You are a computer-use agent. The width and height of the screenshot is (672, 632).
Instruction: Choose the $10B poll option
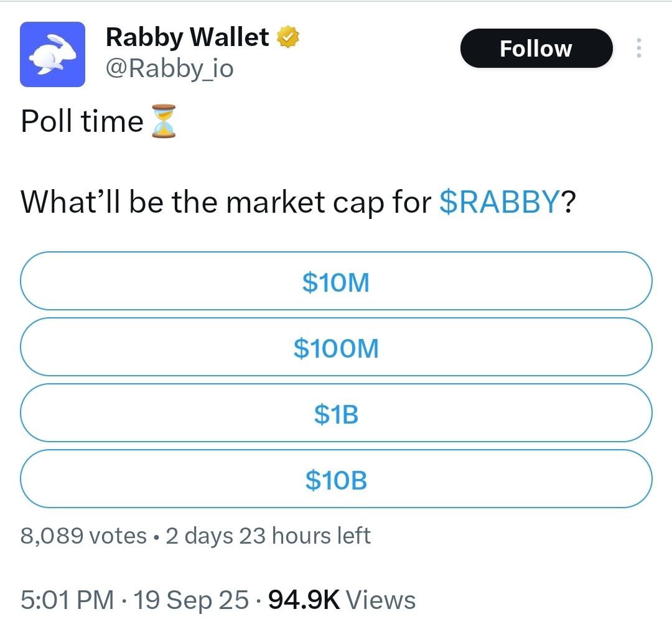coord(336,479)
